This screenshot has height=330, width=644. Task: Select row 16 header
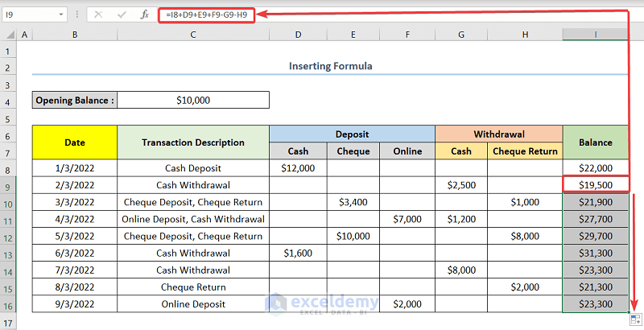(x=8, y=306)
